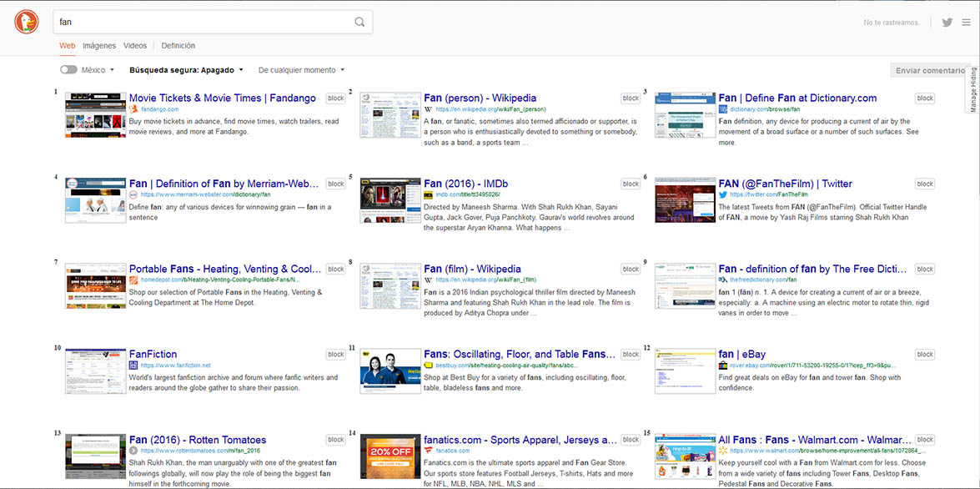Viewport: 980px width, 489px height.
Task: Click the Best Buy result thumbnail
Action: click(390, 371)
